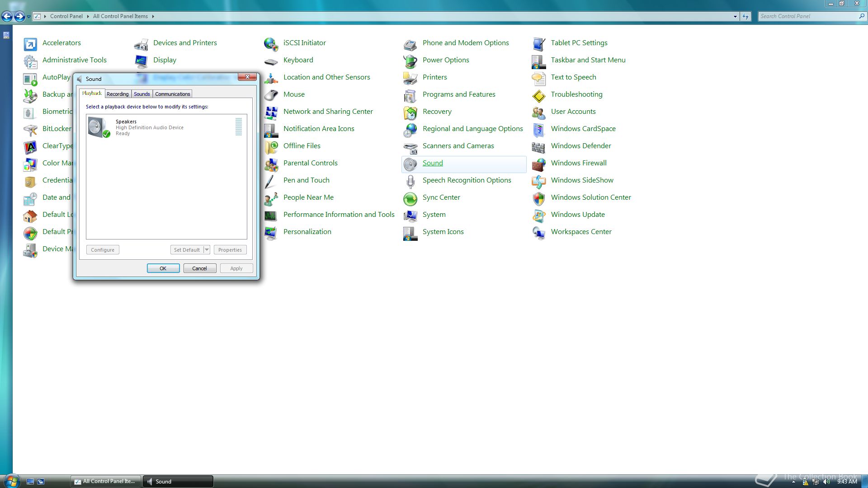Click the Taskbar and Start Menu link
The width and height of the screenshot is (868, 488).
(x=588, y=60)
